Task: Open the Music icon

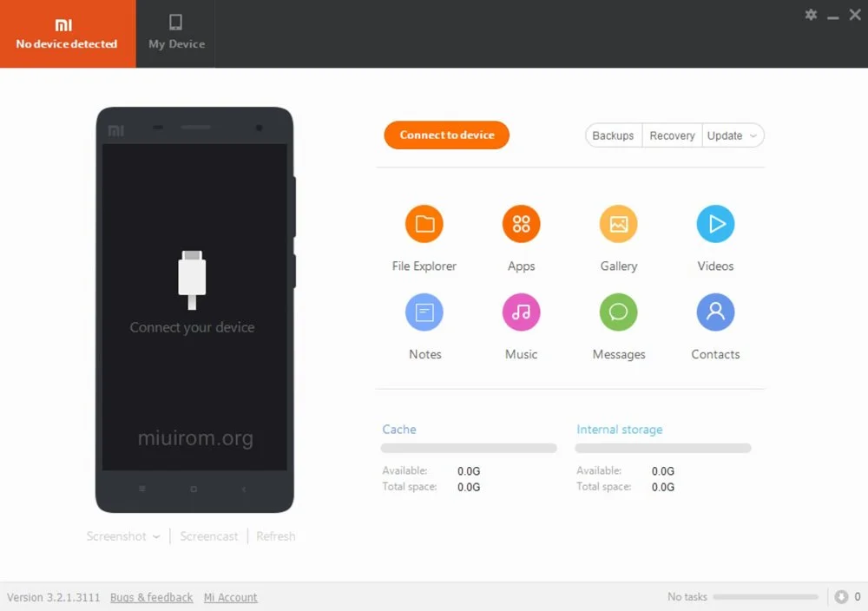Action: pos(521,312)
